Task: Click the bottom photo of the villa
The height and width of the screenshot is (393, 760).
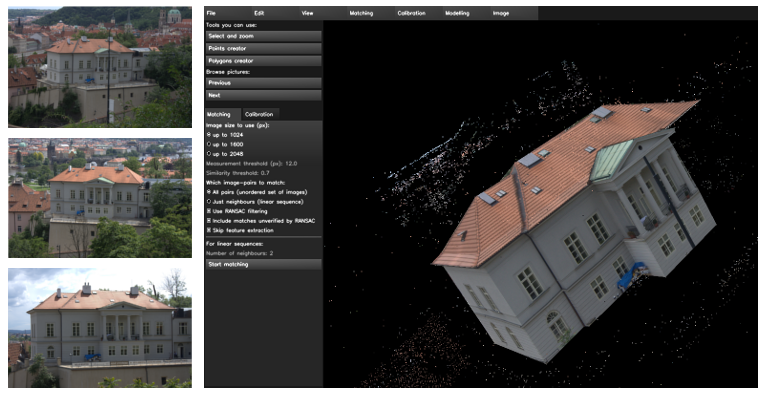Action: coord(100,328)
